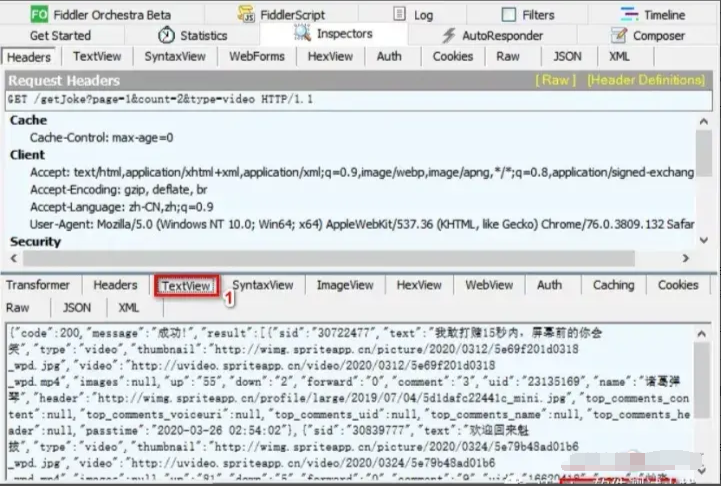The width and height of the screenshot is (721, 486).
Task: Open the response Caching tab
Action: (613, 285)
